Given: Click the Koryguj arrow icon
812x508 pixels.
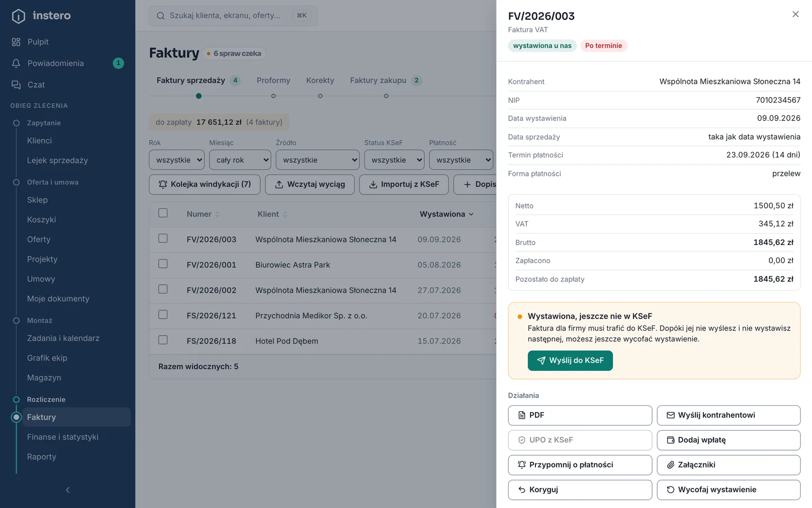Looking at the screenshot, I should tap(522, 490).
